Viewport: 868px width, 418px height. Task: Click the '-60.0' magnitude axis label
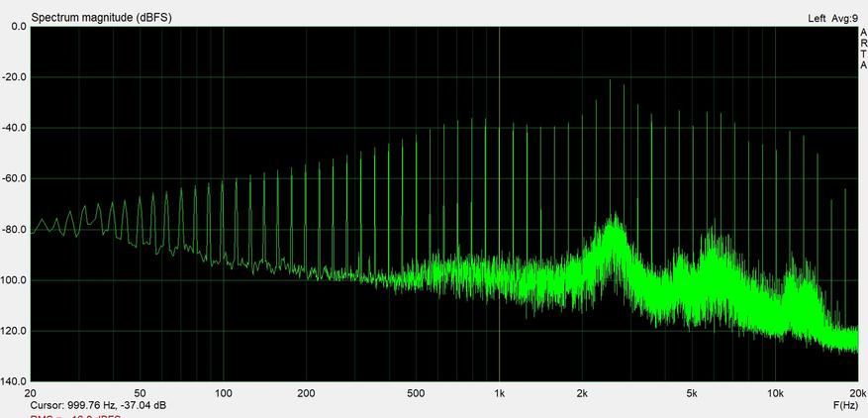pos(16,178)
